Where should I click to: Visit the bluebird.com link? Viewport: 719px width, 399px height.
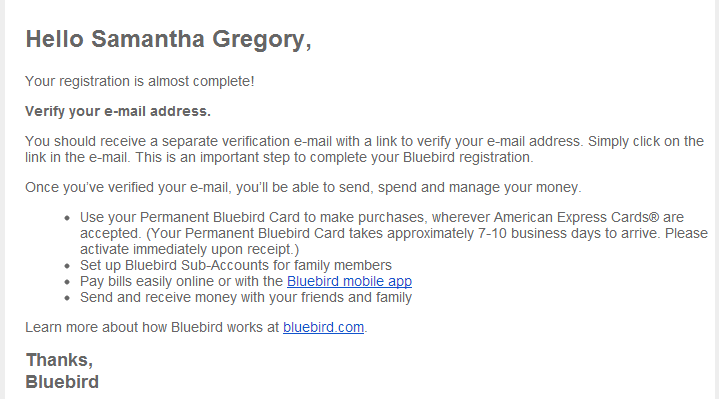(323, 327)
